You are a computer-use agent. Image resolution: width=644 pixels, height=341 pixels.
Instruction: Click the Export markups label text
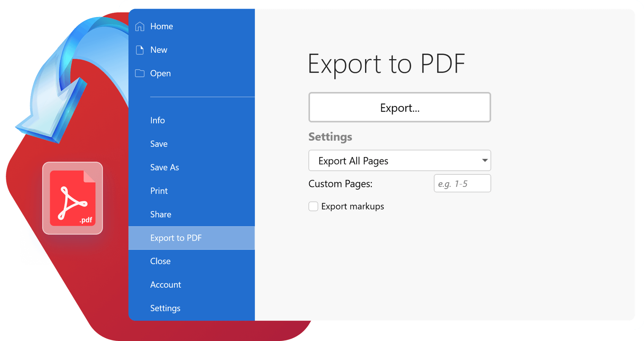pyautogui.click(x=352, y=206)
